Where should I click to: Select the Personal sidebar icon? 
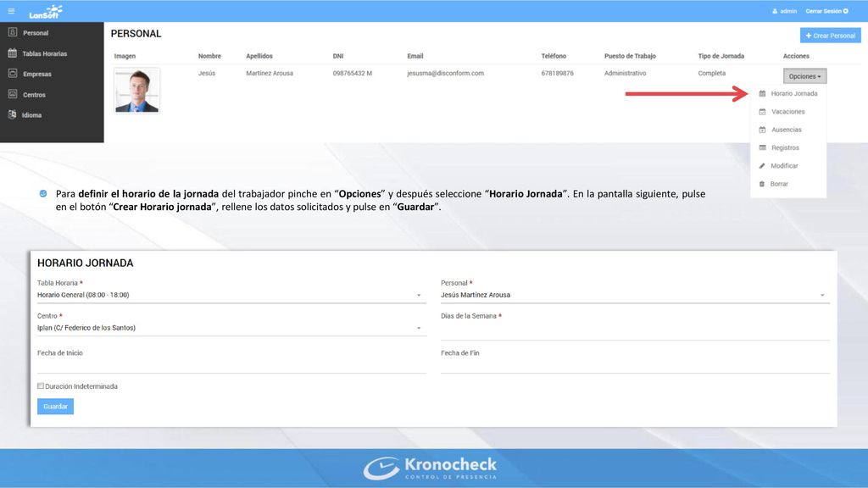[13, 33]
